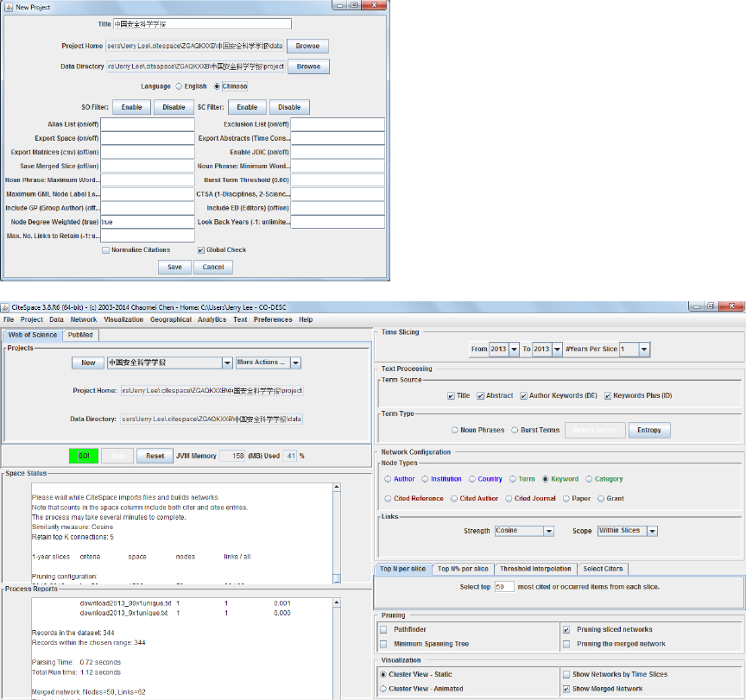Enable Show Networks by Time Slices
The image size is (746, 700).
tap(566, 674)
